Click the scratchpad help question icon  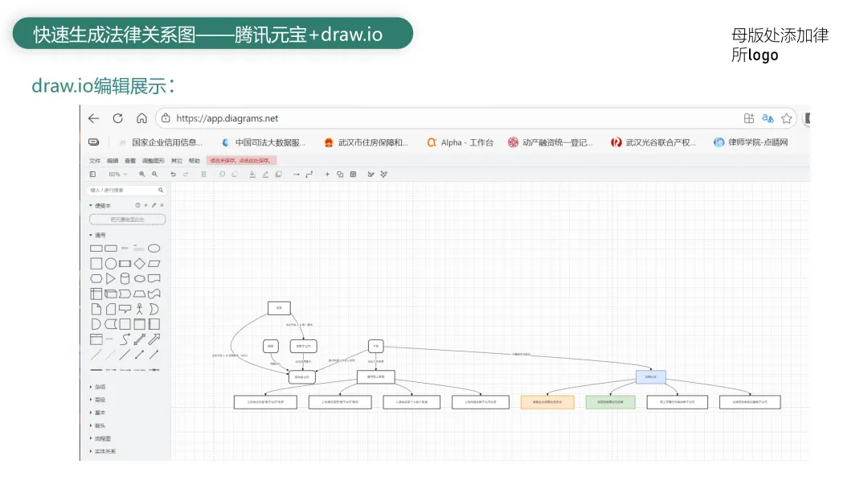point(138,205)
